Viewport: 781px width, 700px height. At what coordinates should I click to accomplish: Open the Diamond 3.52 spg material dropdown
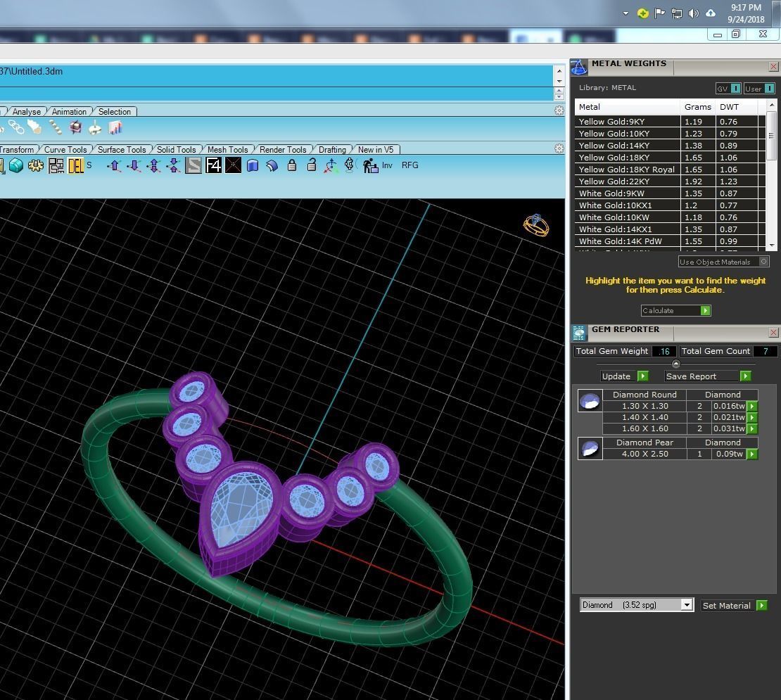pyautogui.click(x=687, y=605)
